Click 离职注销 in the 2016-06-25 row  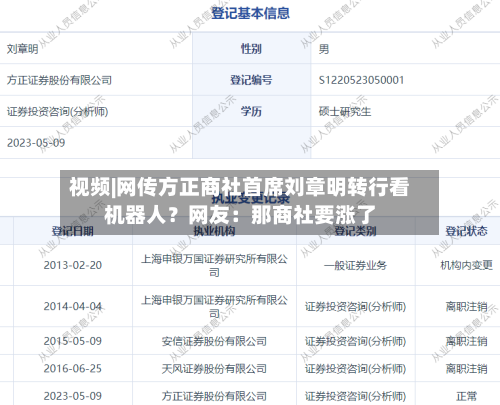[x=466, y=369]
